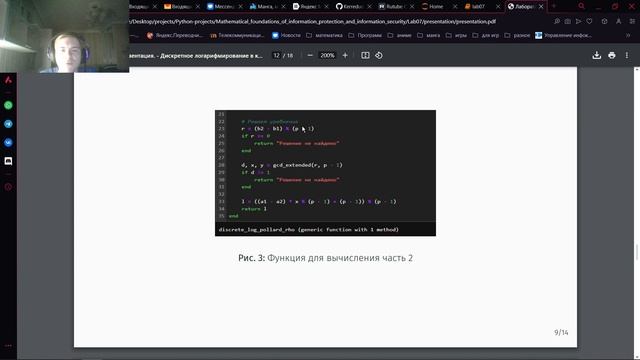Open the Easy setup sliders icon
Image resolution: width=640 pixels, height=360 pixels.
coord(632,21)
